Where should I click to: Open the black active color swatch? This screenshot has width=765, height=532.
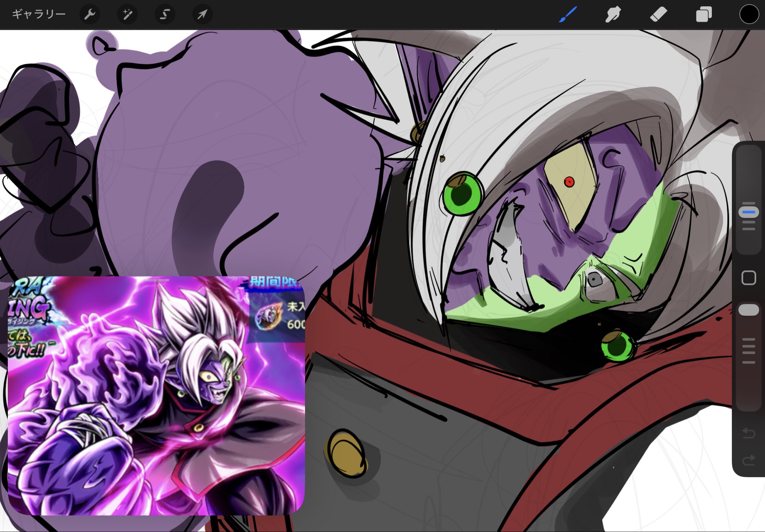(749, 15)
